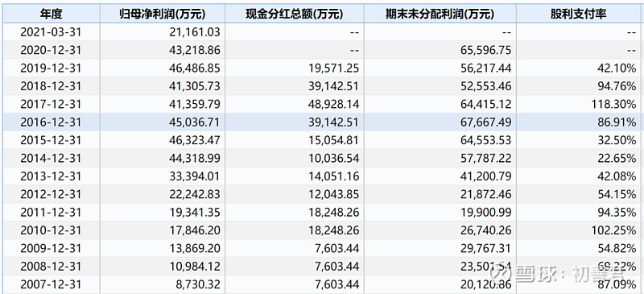The image size is (644, 294).
Task: Select the 2017-12-31 date cell
Action: [x=51, y=104]
